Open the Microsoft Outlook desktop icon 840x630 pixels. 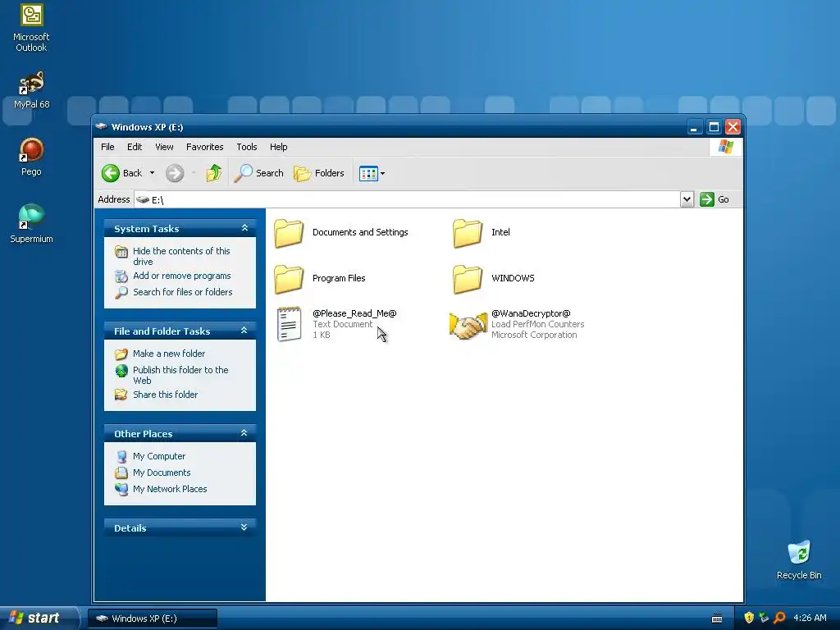coord(31,28)
